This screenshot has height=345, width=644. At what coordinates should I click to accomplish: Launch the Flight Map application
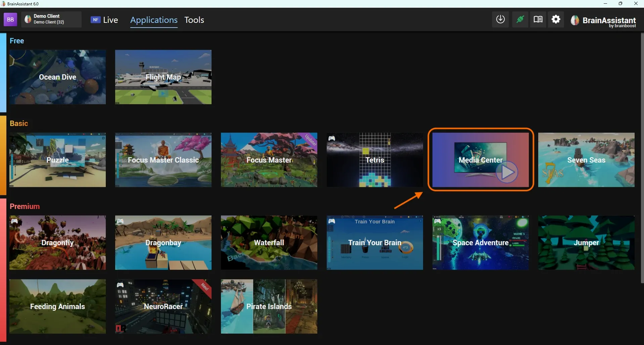(x=163, y=77)
